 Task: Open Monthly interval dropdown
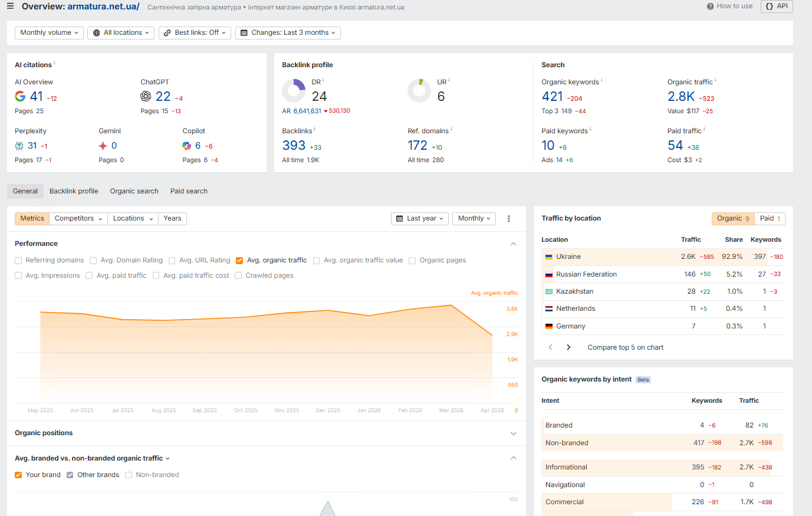[x=474, y=219]
